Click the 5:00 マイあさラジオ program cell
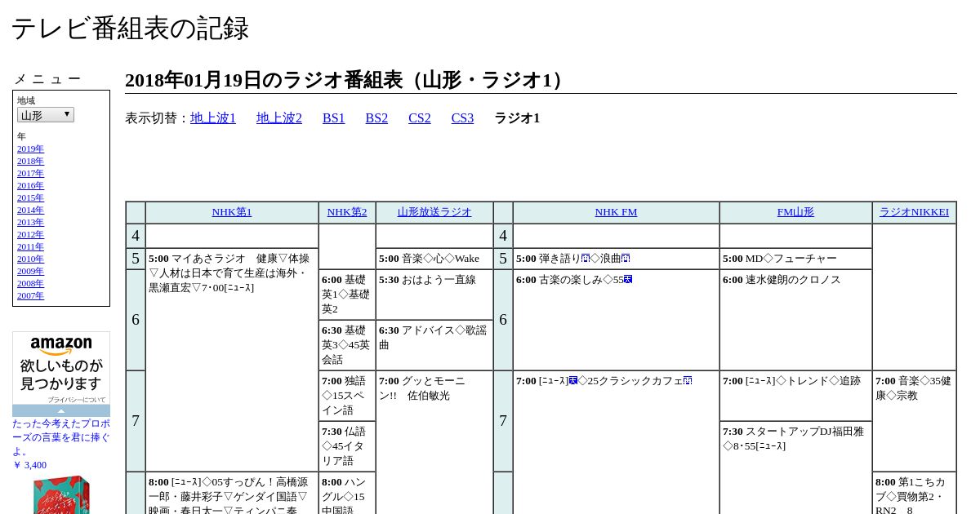The image size is (980, 514). pos(232,360)
